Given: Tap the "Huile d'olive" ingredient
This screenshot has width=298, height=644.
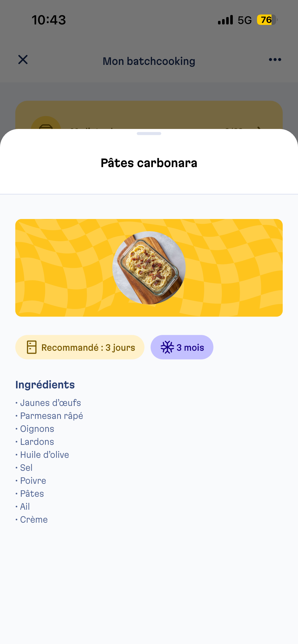Looking at the screenshot, I should tap(45, 455).
